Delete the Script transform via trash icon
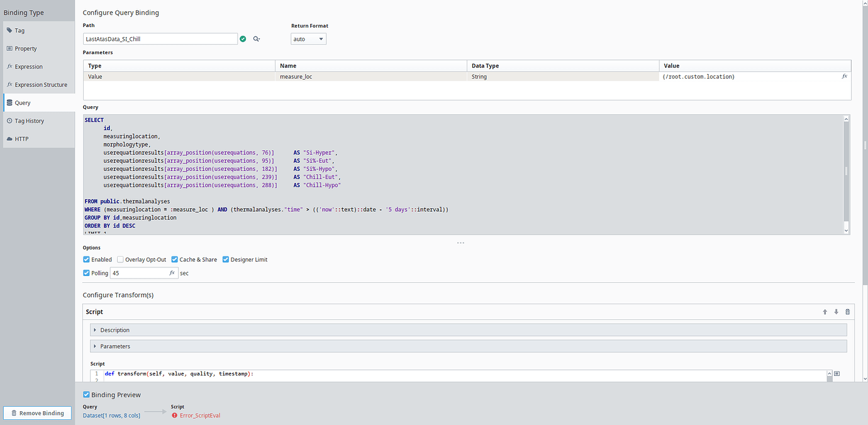868x425 pixels. point(847,311)
